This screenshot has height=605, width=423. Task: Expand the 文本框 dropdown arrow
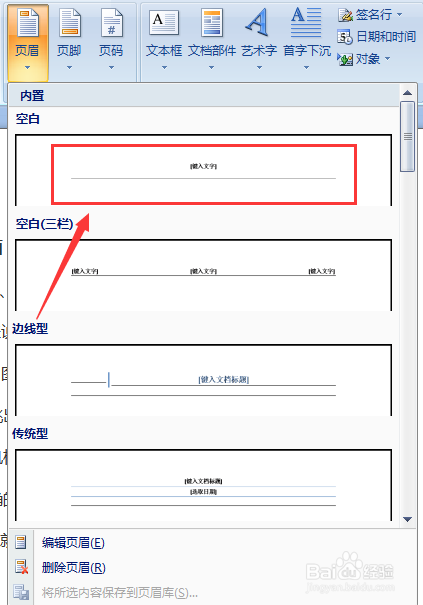coord(164,68)
